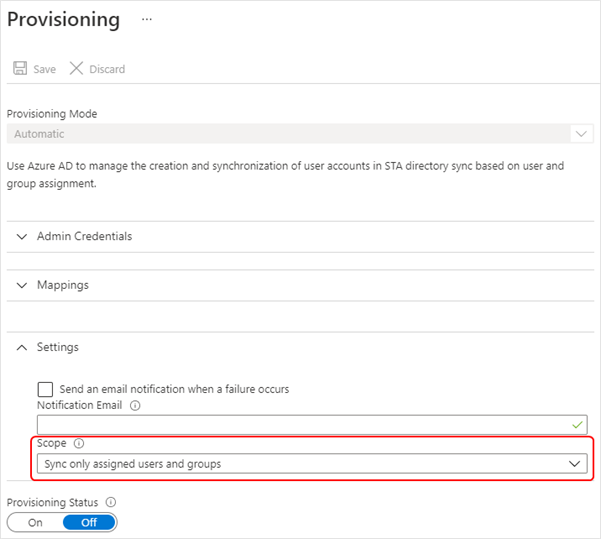Switch Provisioning Status to On

click(x=35, y=522)
